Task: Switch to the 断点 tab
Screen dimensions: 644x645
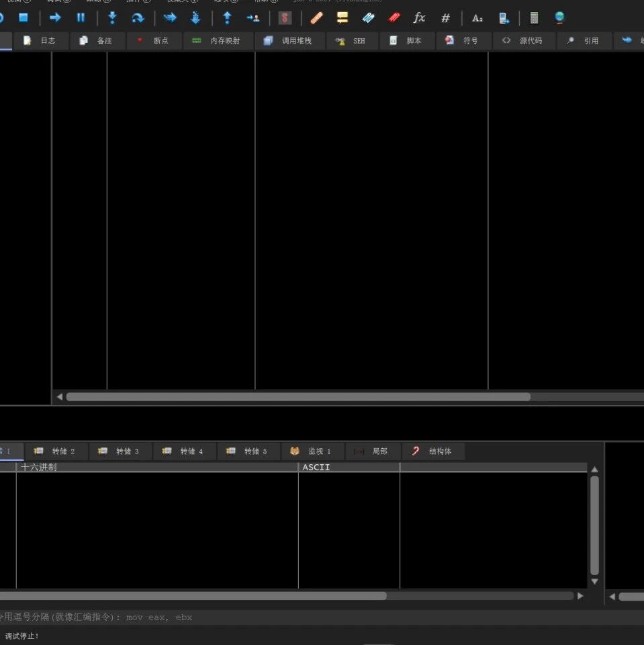Action: pyautogui.click(x=154, y=41)
